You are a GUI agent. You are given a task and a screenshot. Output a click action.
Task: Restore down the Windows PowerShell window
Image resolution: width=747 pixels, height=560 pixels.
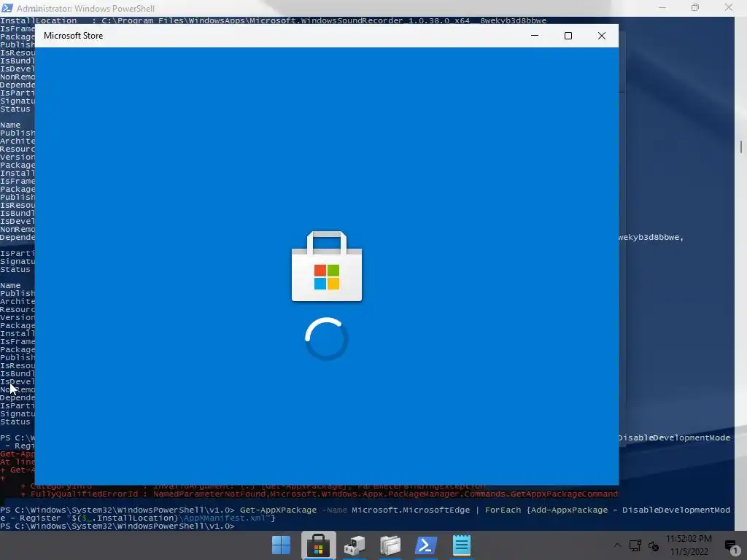point(695,7)
